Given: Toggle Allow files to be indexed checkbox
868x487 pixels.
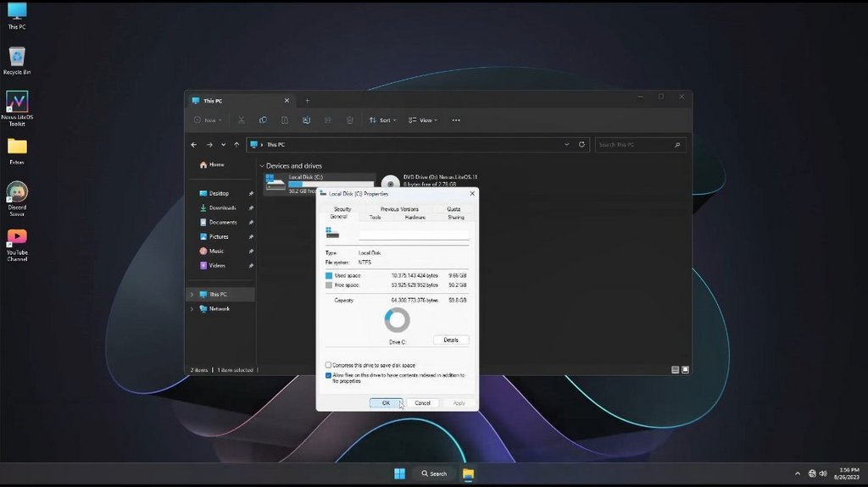Looking at the screenshot, I should pos(328,375).
